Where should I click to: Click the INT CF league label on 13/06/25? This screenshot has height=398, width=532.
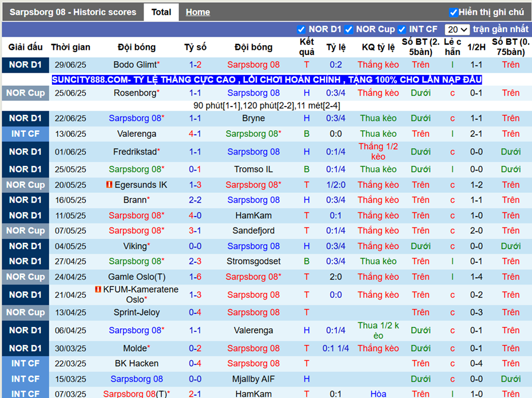[x=25, y=134]
